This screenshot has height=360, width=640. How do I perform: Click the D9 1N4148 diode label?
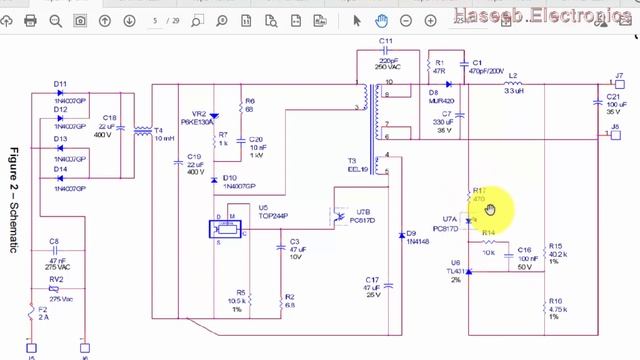click(x=418, y=237)
